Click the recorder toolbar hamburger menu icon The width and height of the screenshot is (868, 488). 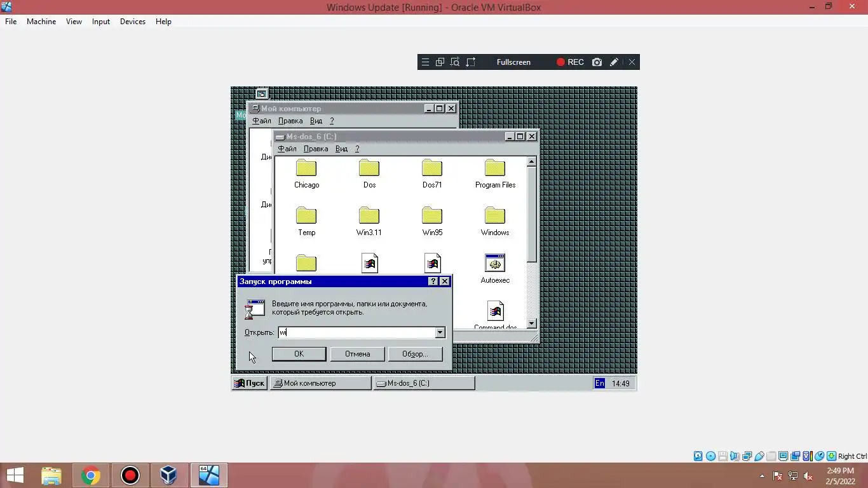(x=425, y=62)
